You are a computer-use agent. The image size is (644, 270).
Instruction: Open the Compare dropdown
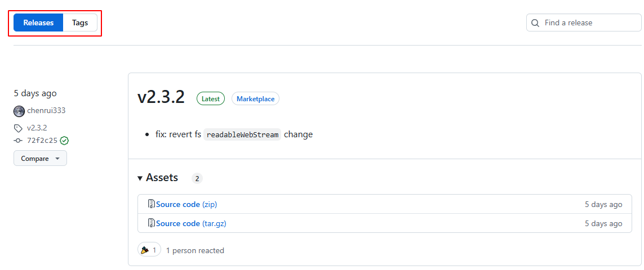(40, 159)
